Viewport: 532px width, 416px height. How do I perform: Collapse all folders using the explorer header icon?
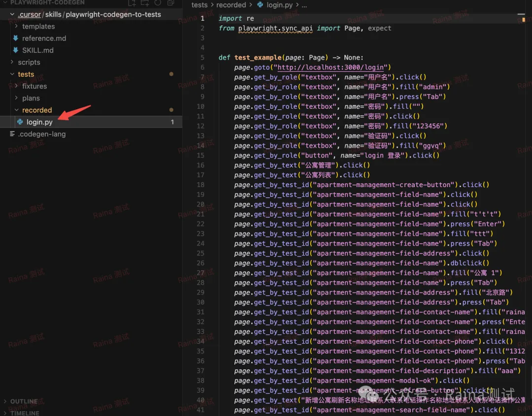point(170,3)
